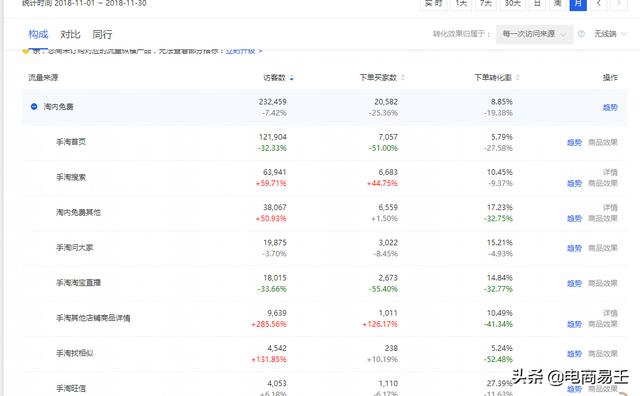Open 商品效果 for 淘内免费其他 row
Image resolution: width=640 pixels, height=396 pixels.
coord(603,218)
